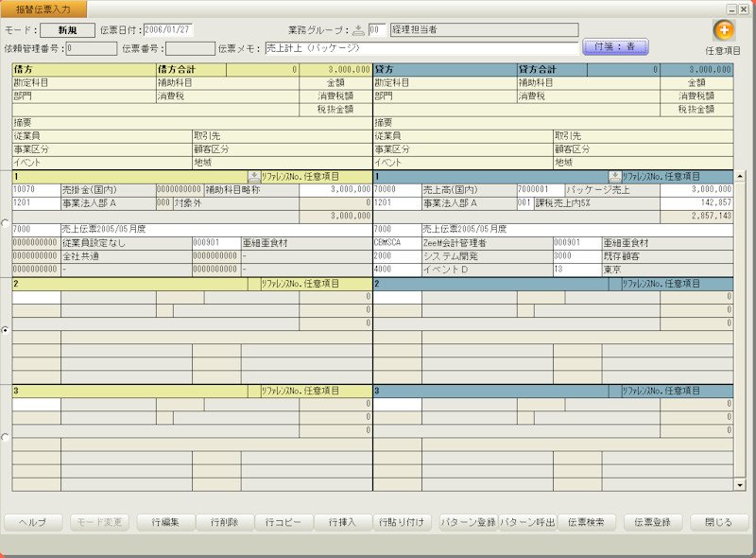The width and height of the screenshot is (756, 558).
Task: Click the ヘルプ button
Action: click(x=33, y=522)
